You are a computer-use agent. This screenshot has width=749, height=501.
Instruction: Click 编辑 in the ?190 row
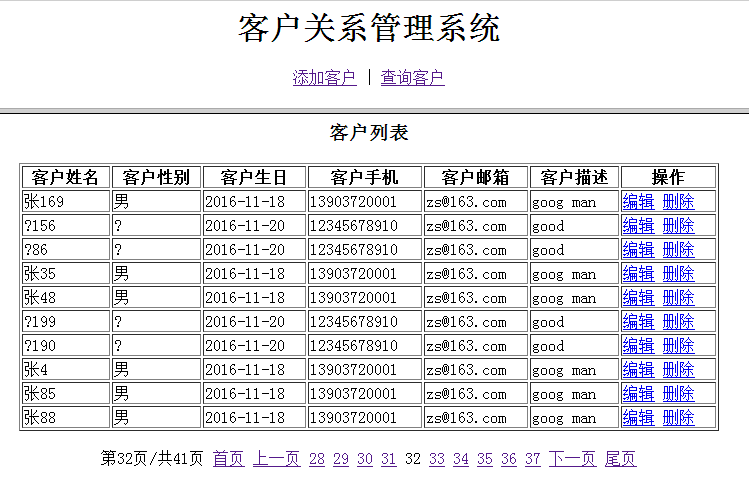click(x=638, y=345)
